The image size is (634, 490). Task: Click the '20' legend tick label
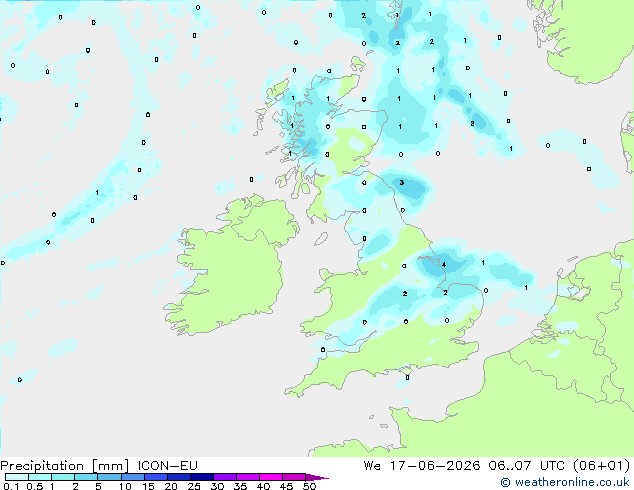coord(171,486)
